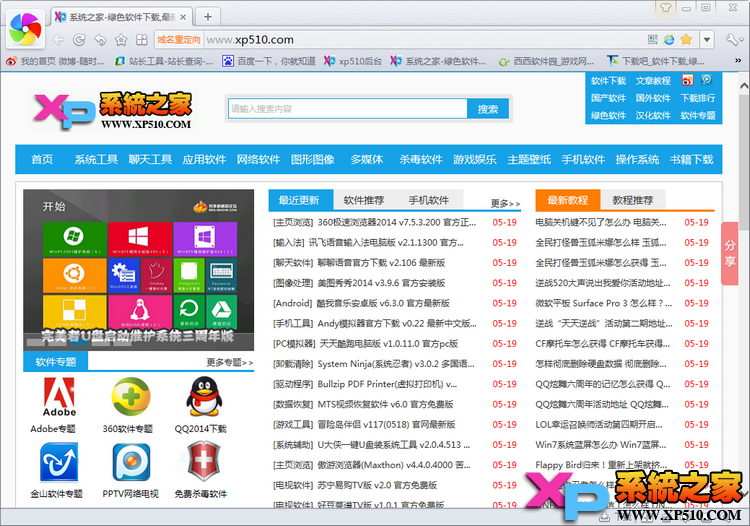This screenshot has height=526, width=750.
Task: Open the 绿色软件 link in top-right panel
Action: (608, 115)
